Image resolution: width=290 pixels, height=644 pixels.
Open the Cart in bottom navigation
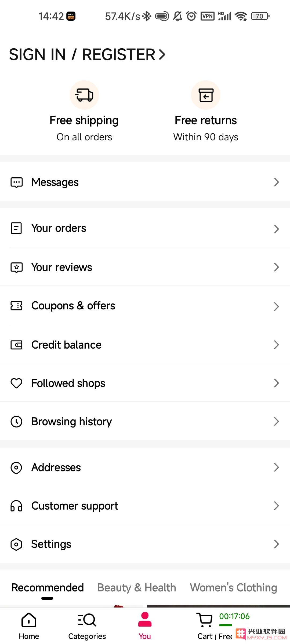(x=205, y=626)
